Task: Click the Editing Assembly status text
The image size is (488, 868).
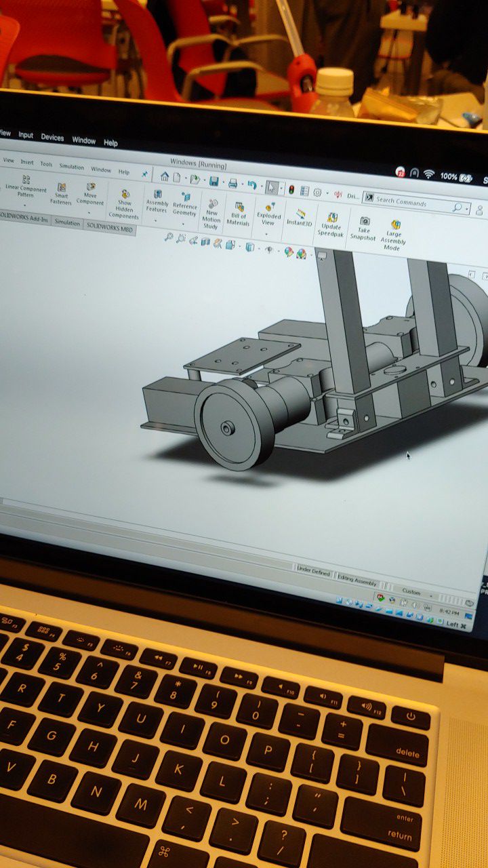Action: [357, 581]
